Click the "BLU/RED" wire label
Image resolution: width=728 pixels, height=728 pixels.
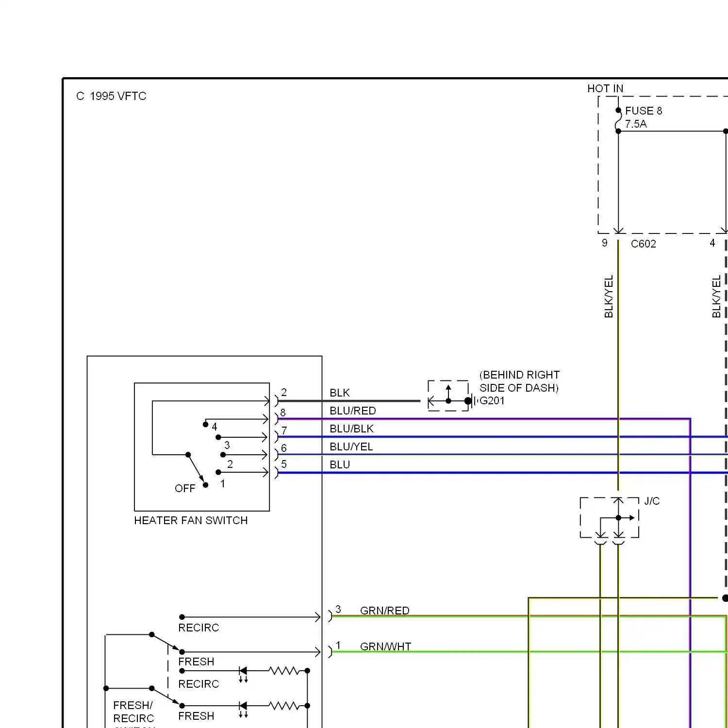tap(353, 411)
